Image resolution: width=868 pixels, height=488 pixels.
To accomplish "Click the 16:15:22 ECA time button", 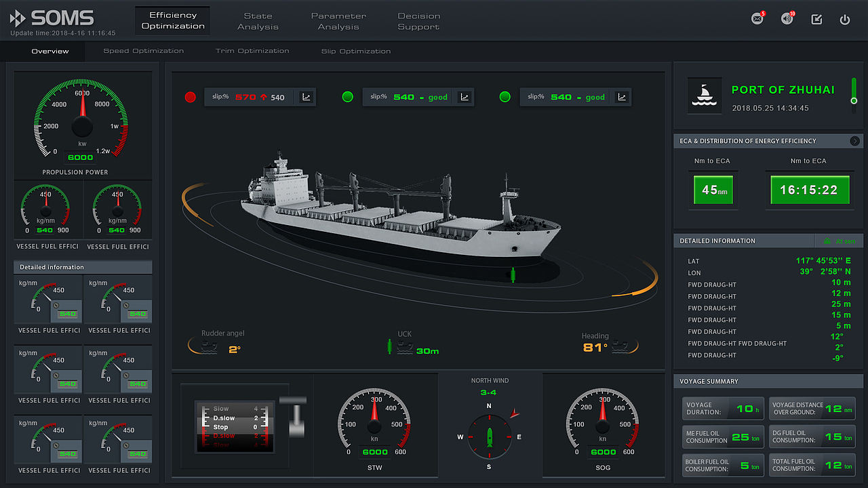I will tap(809, 190).
